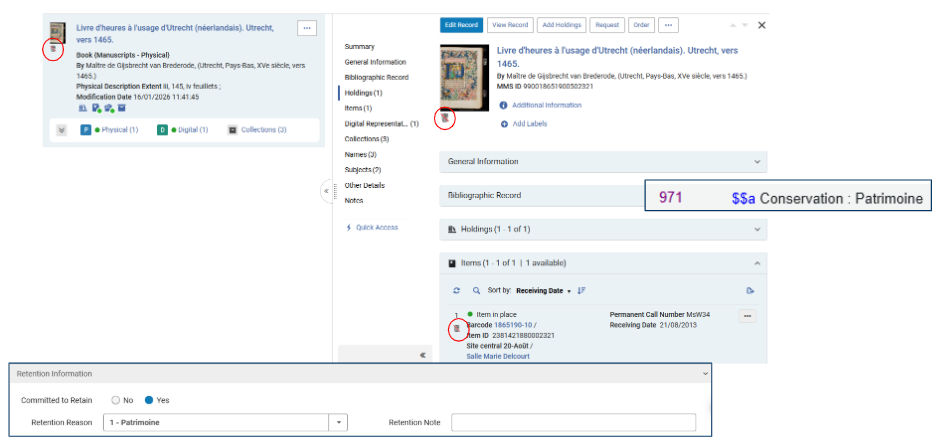Select the No radio for Committed to Retain
Screen dimensions: 940x443
click(x=116, y=400)
